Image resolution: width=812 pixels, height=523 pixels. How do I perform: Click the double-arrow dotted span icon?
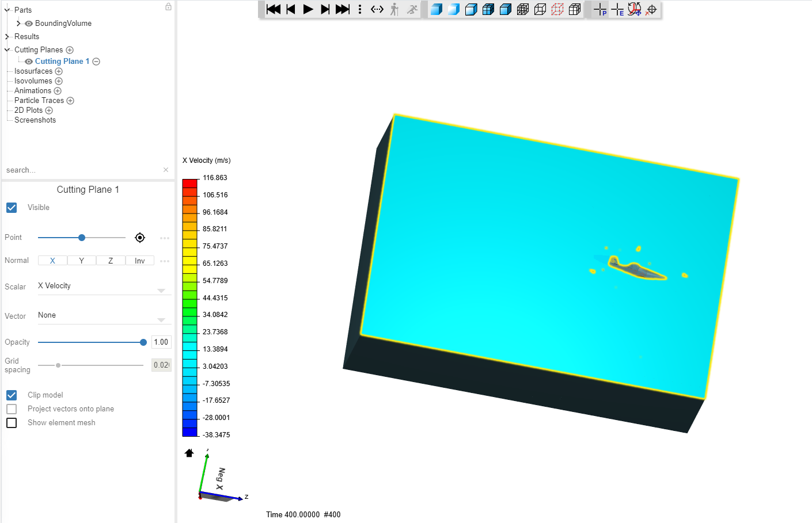click(x=377, y=9)
